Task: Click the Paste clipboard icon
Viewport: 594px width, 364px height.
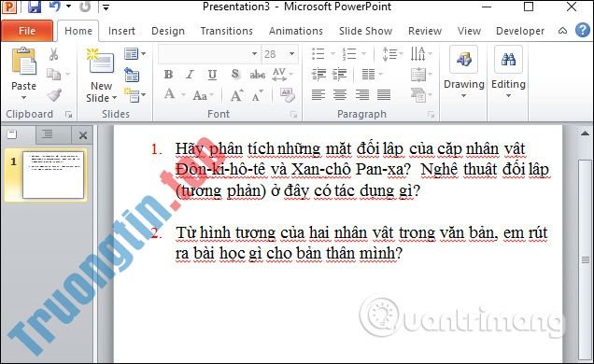Action: [x=23, y=62]
